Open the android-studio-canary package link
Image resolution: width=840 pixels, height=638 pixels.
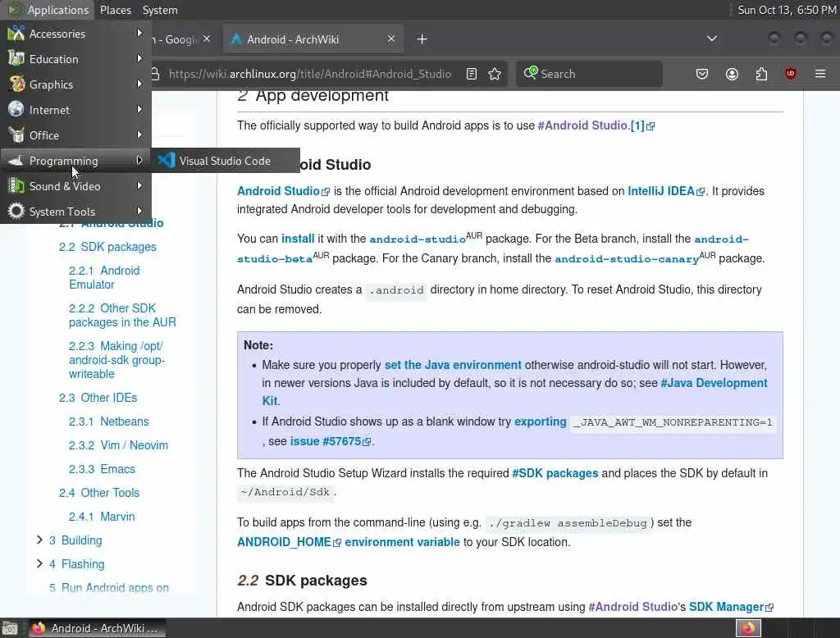point(627,259)
